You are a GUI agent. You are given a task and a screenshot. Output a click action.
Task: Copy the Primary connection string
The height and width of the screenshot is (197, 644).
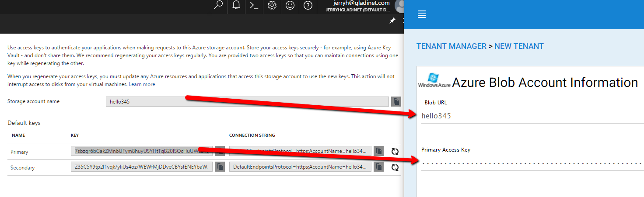[379, 151]
